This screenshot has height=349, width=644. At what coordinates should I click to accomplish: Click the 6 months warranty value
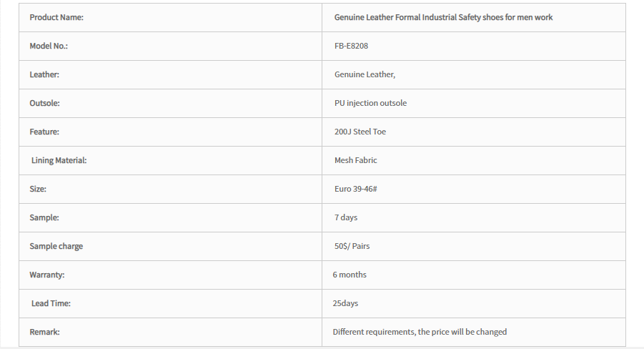click(x=350, y=275)
